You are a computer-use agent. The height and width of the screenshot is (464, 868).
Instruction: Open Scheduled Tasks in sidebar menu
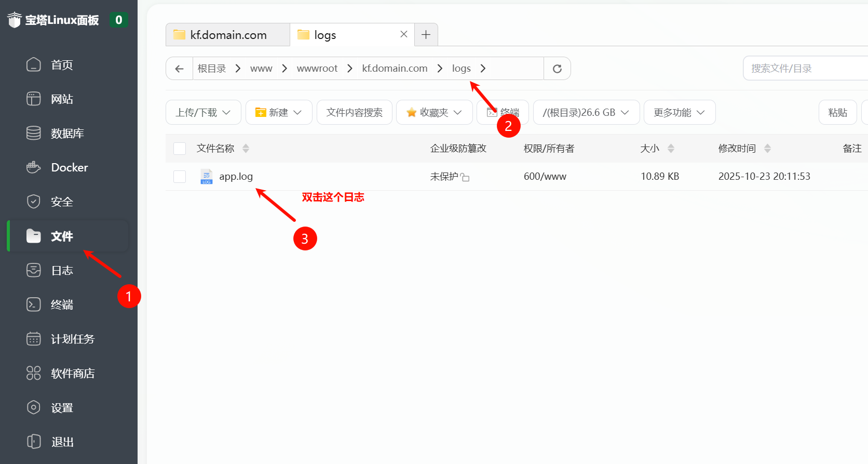(72, 339)
